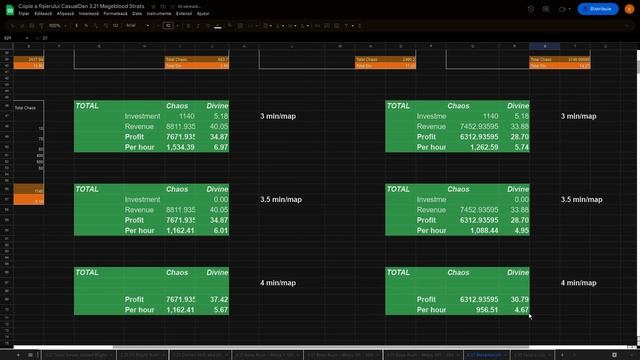Open the text rotation dropdown
The image size is (640, 360).
point(304,26)
